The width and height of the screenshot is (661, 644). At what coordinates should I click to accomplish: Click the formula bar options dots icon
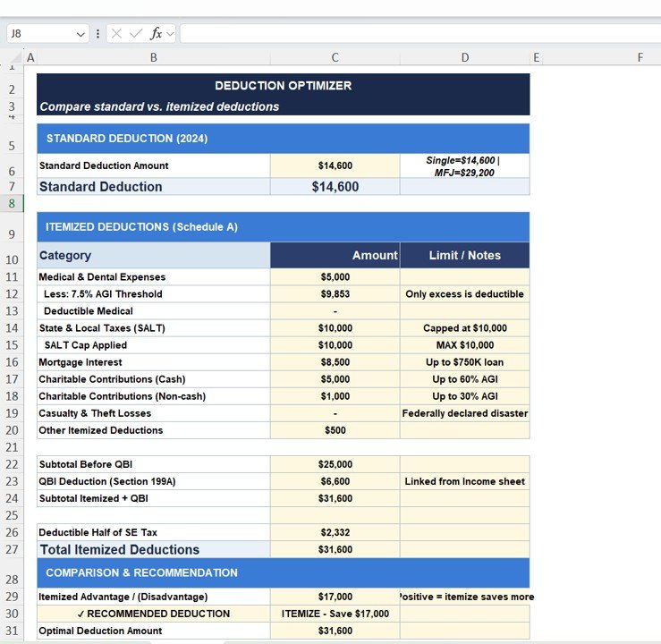coord(97,34)
